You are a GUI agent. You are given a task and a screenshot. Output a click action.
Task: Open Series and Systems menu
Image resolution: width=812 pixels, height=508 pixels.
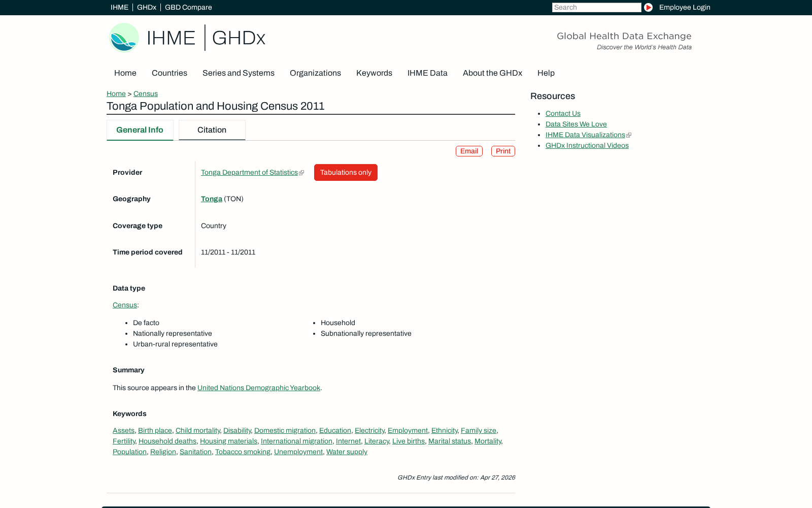click(x=239, y=73)
